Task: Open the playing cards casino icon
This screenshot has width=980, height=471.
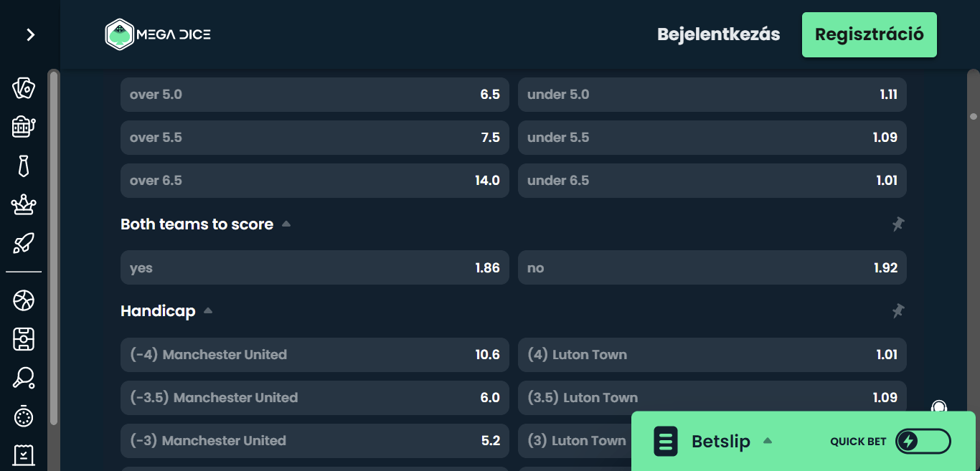Action: click(x=24, y=88)
